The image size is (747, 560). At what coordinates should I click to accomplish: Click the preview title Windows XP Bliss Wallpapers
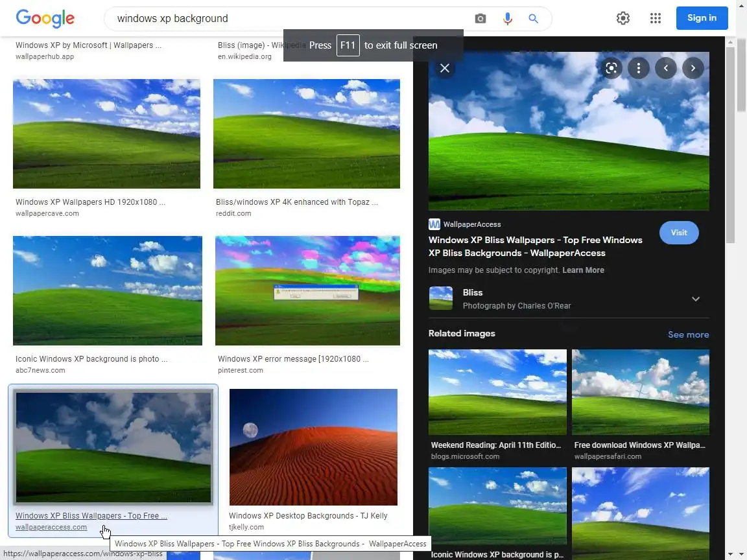tap(535, 247)
